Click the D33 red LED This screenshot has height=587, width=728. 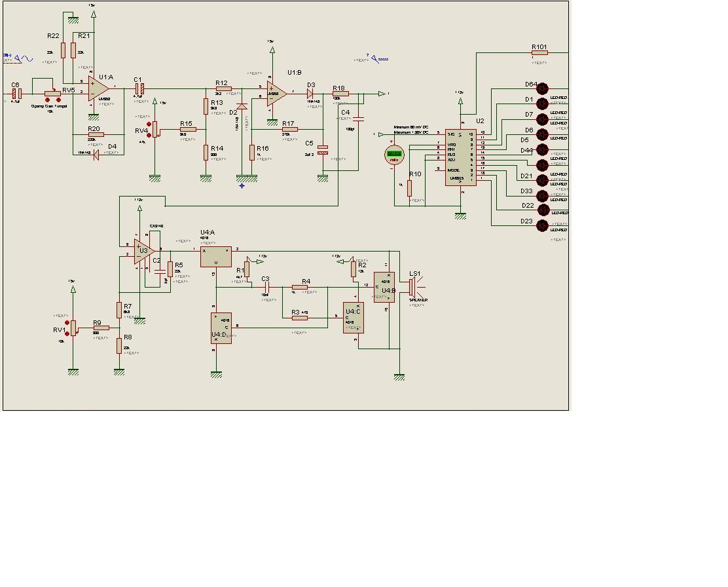(542, 195)
